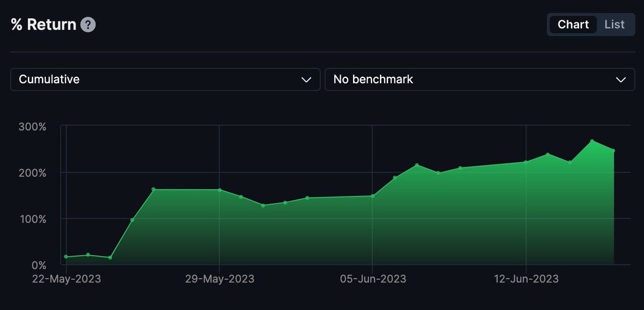This screenshot has width=644, height=310.
Task: Switch to the List view tab
Action: tap(614, 25)
